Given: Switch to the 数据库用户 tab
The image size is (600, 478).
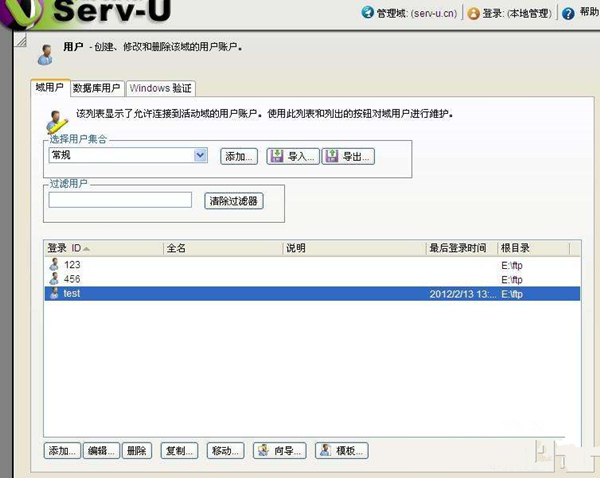Looking at the screenshot, I should coord(97,88).
